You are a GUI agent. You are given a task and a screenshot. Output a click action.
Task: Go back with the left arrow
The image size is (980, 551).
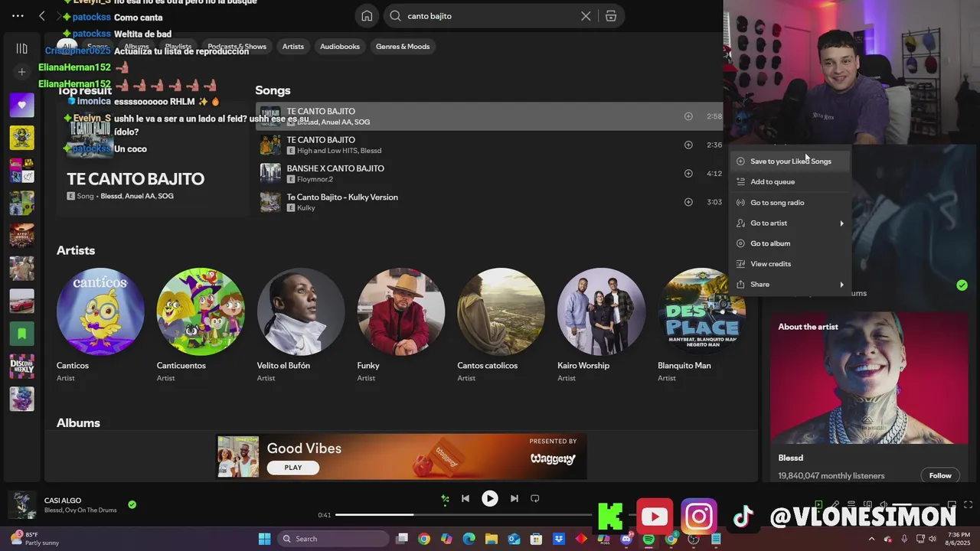pos(42,15)
